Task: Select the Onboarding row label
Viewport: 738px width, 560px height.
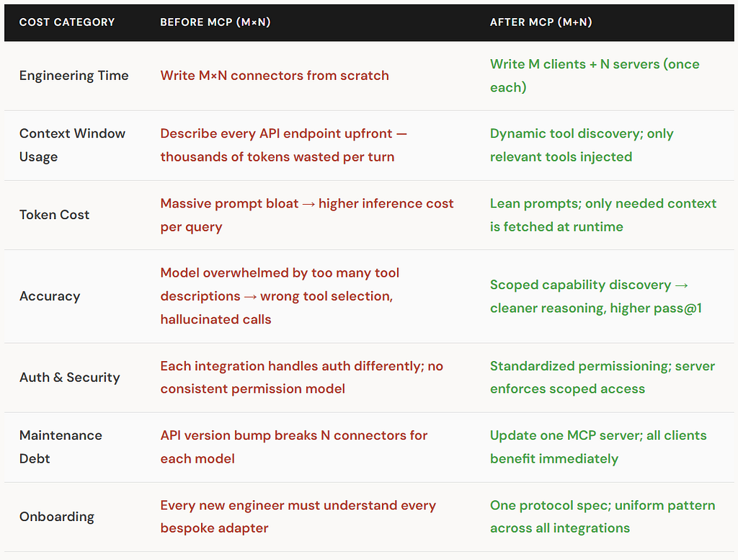Action: [57, 517]
